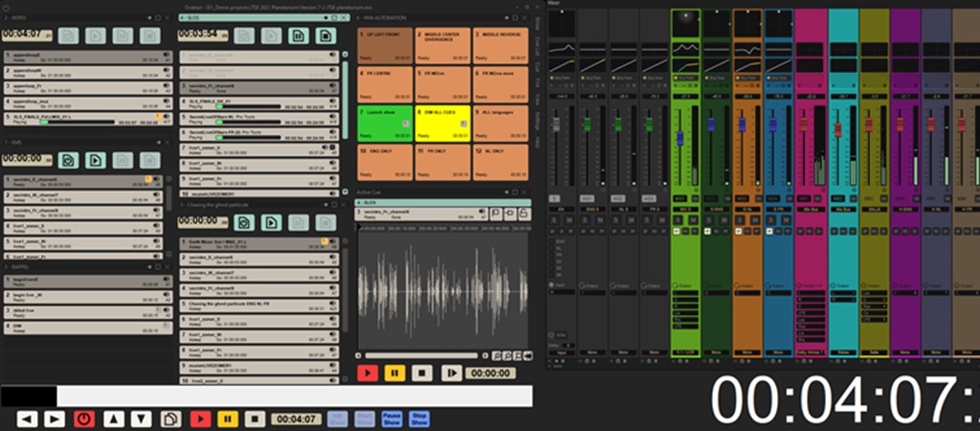The image size is (980, 431).
Task: Click the step-play icon in the Active Cue panel
Action: pyautogui.click(x=451, y=373)
